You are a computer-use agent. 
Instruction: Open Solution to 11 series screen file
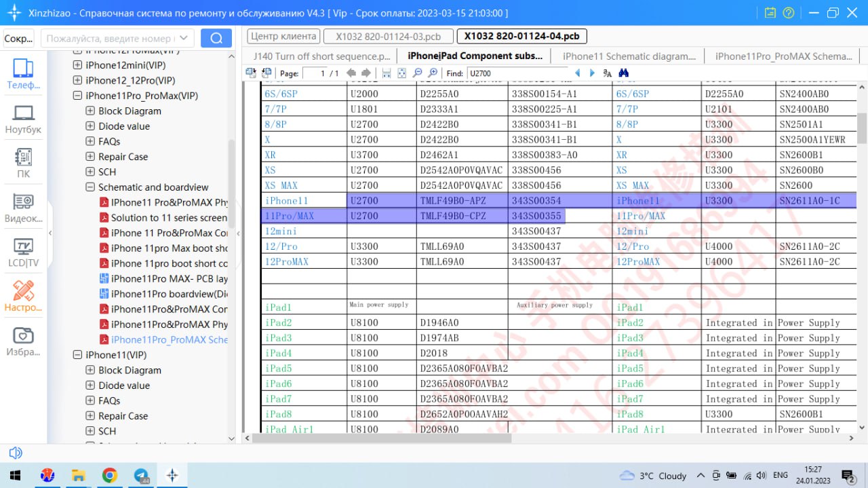pyautogui.click(x=169, y=218)
